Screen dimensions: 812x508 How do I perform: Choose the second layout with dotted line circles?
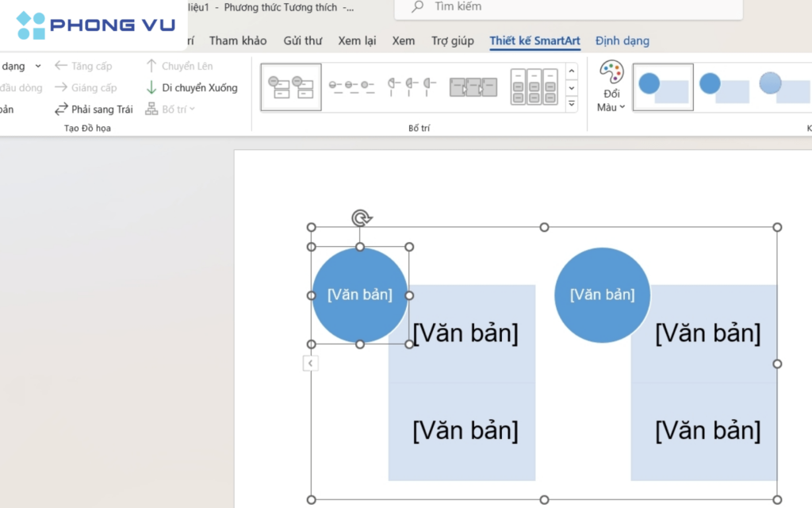point(351,87)
